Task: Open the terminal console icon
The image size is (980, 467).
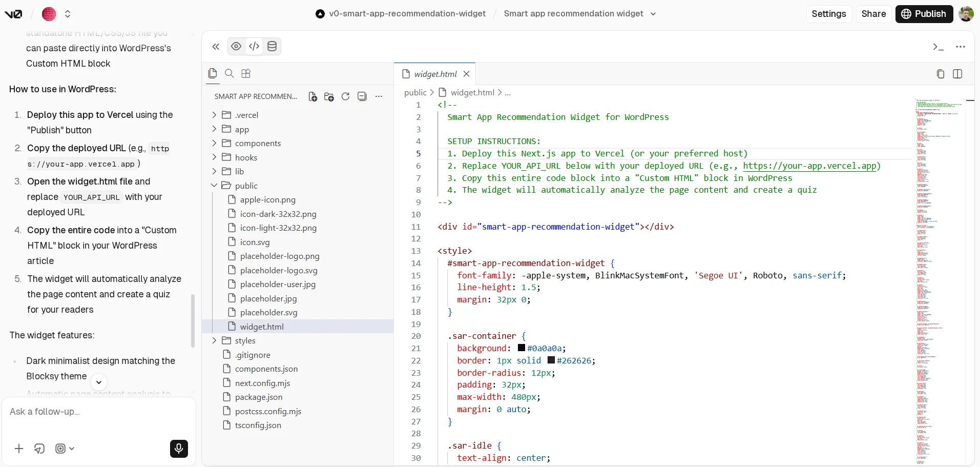Action: [x=938, y=47]
